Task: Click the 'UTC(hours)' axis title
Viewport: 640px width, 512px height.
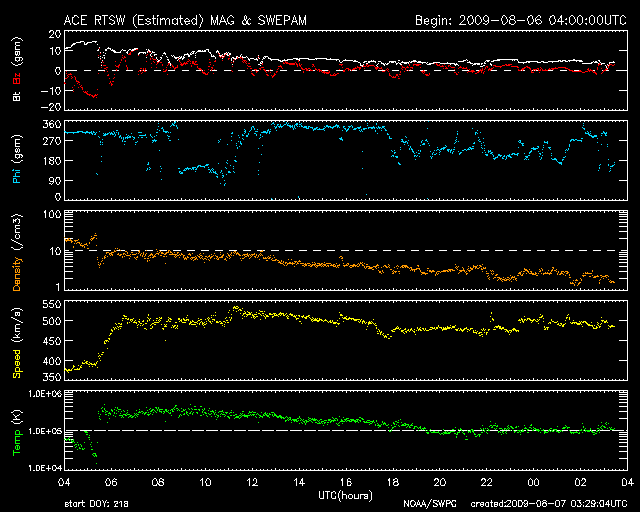Action: (345, 496)
